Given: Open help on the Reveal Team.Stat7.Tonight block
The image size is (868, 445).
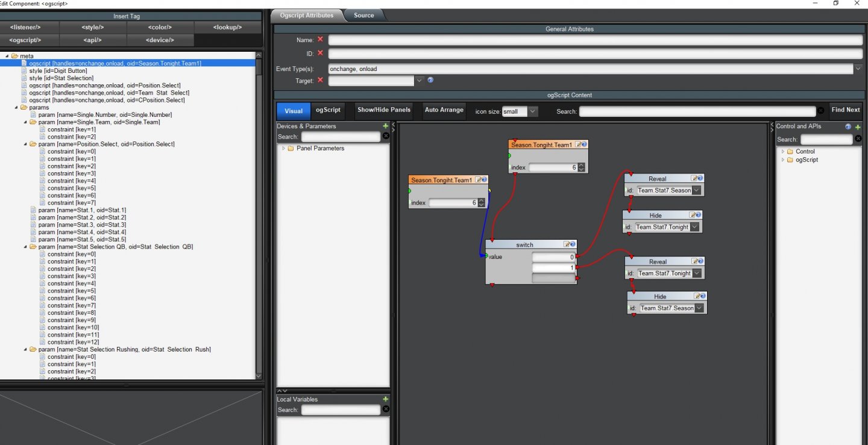Looking at the screenshot, I should pyautogui.click(x=701, y=261).
